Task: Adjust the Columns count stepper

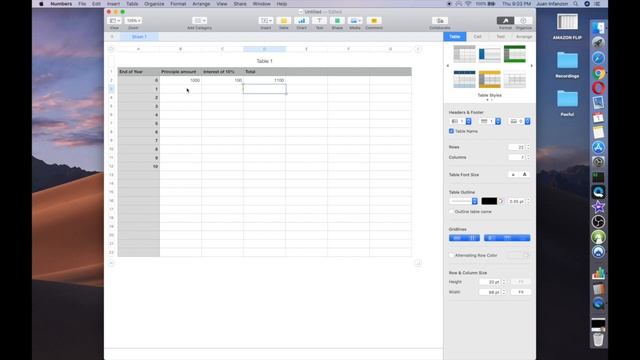Action: pos(528,157)
